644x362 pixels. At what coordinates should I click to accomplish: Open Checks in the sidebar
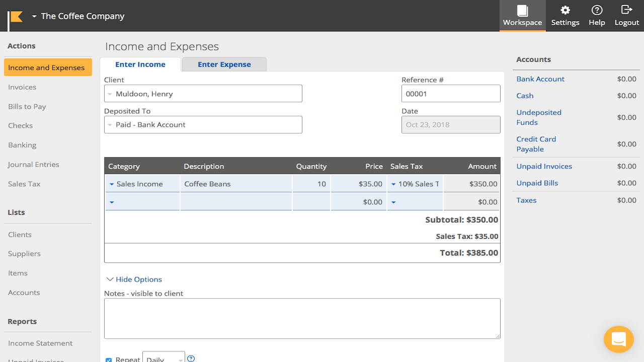pos(21,126)
